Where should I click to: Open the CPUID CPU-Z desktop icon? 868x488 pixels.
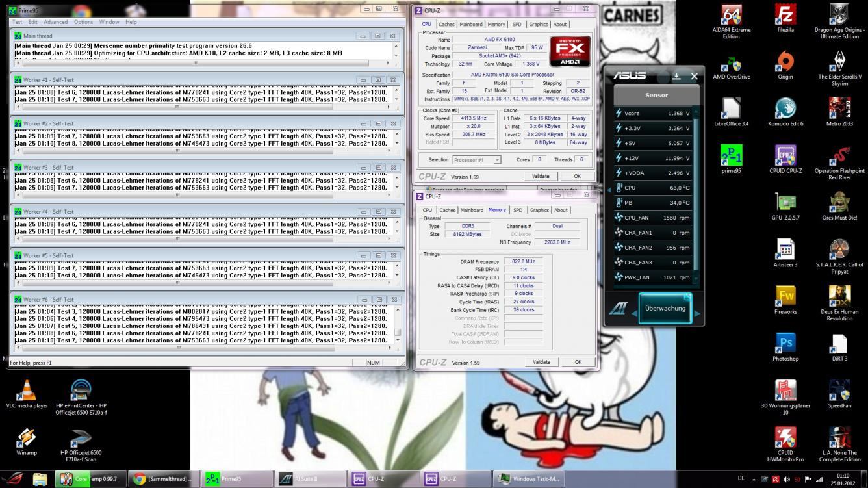click(785, 159)
